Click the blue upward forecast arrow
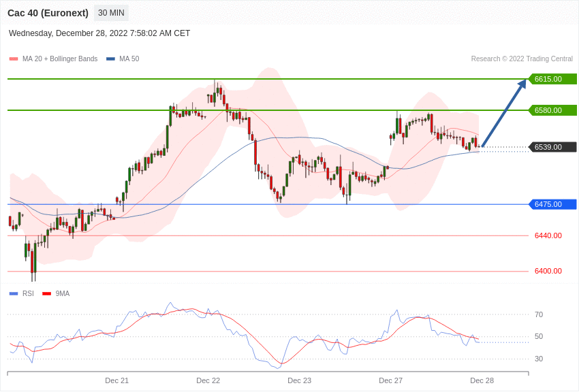Image resolution: width=579 pixels, height=392 pixels. (x=504, y=113)
